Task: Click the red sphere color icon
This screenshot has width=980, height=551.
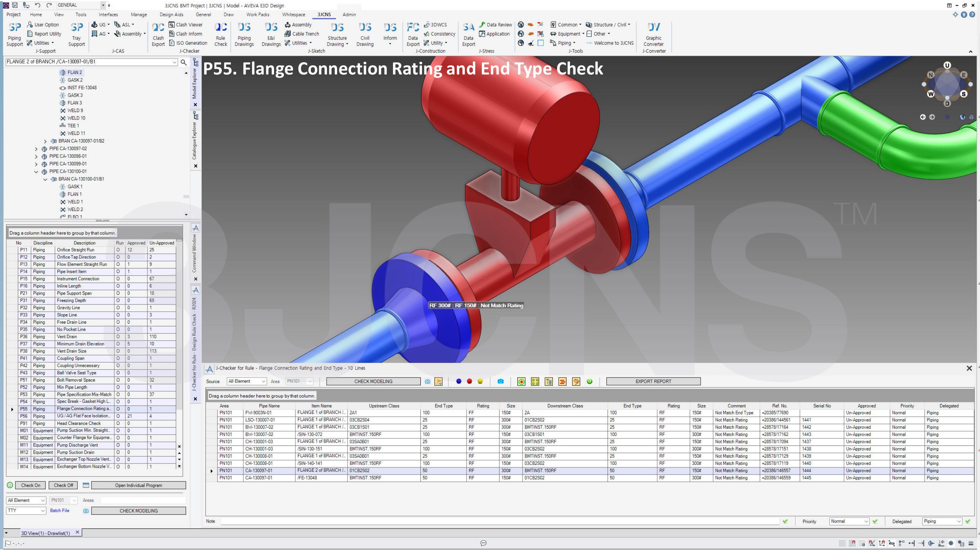Action: click(x=469, y=381)
